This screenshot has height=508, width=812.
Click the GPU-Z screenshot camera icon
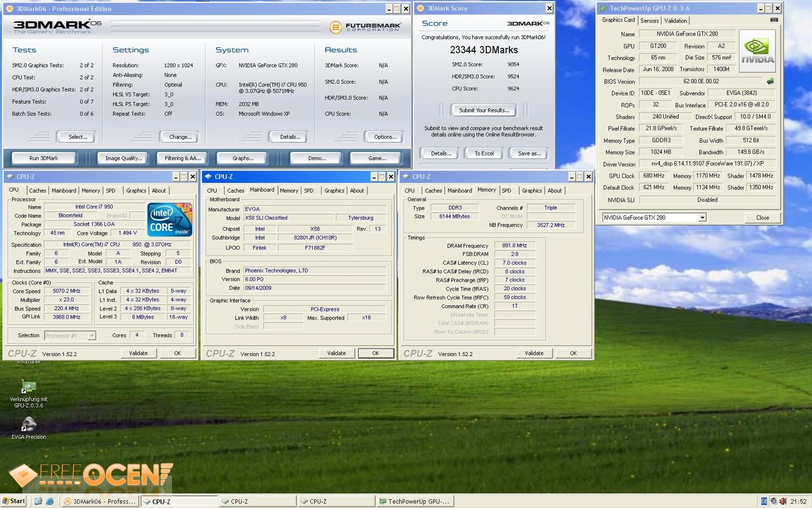click(x=774, y=20)
